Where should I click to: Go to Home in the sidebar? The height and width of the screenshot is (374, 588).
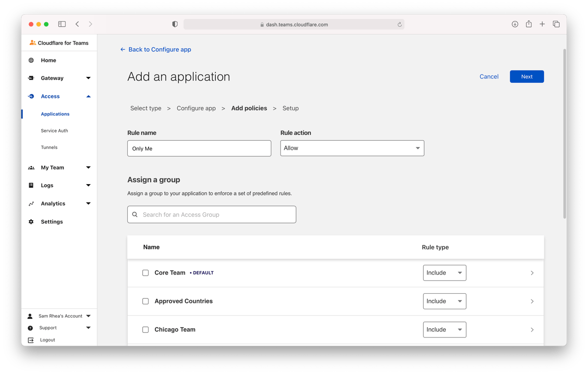(48, 60)
